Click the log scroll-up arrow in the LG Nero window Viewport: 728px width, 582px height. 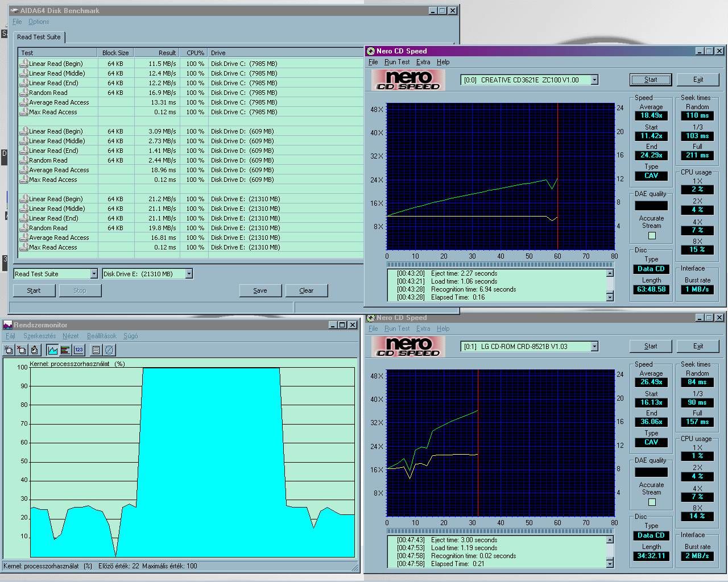pos(610,540)
